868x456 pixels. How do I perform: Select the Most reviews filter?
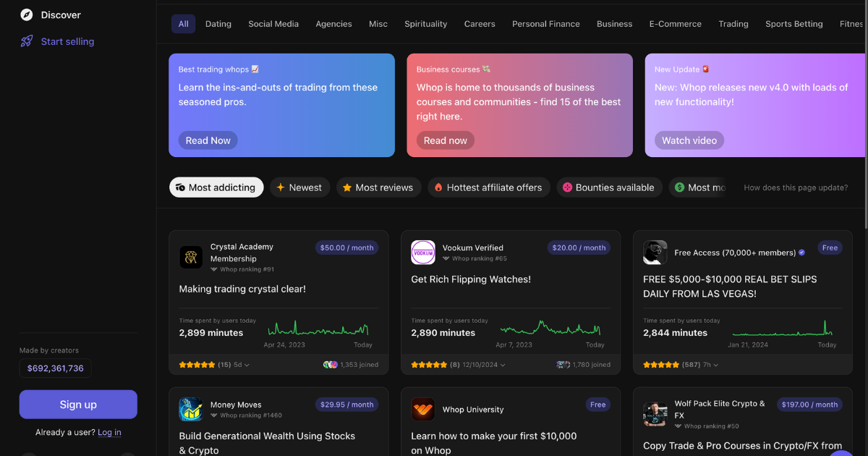coord(379,187)
